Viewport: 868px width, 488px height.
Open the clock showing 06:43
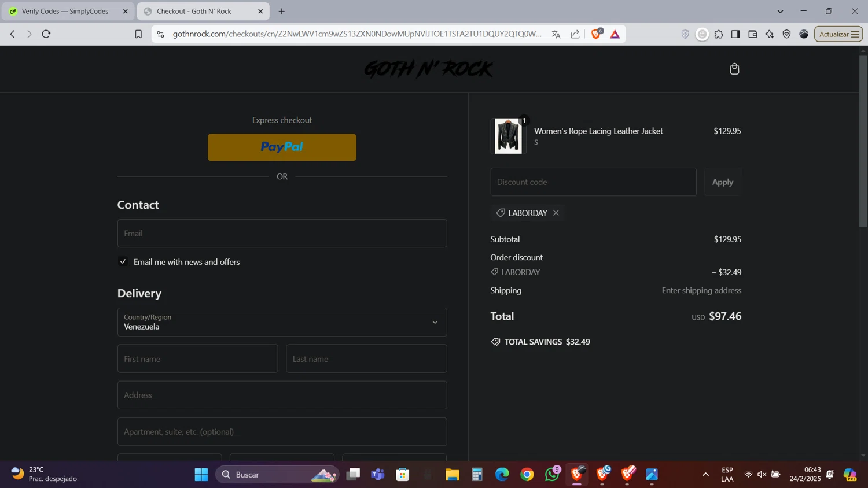[x=805, y=474]
